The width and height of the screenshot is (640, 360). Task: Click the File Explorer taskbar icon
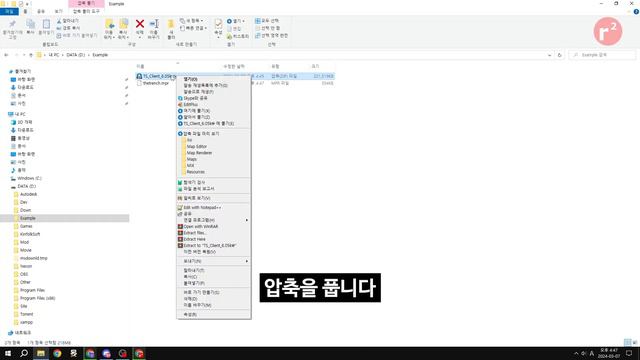(41, 353)
